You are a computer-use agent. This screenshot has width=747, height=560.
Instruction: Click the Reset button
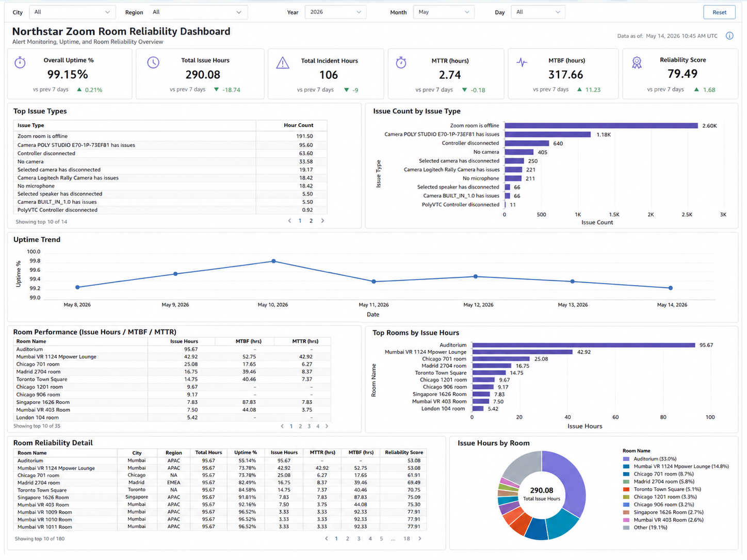719,12
